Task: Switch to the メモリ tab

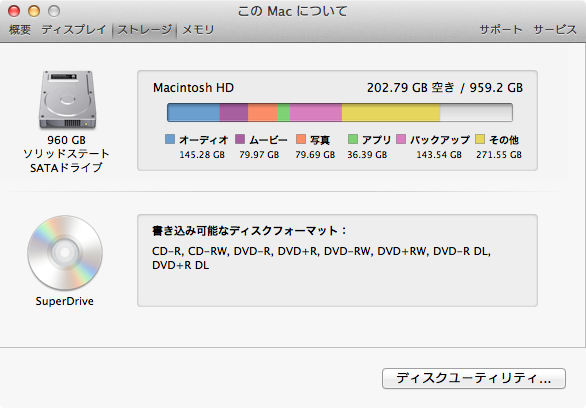Action: click(x=198, y=30)
